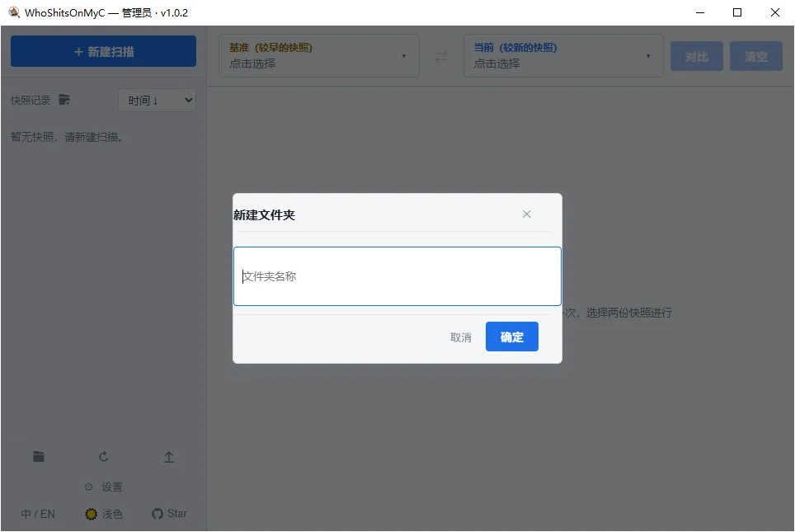Confirm with the 确定 button
795x532 pixels.
tap(511, 337)
